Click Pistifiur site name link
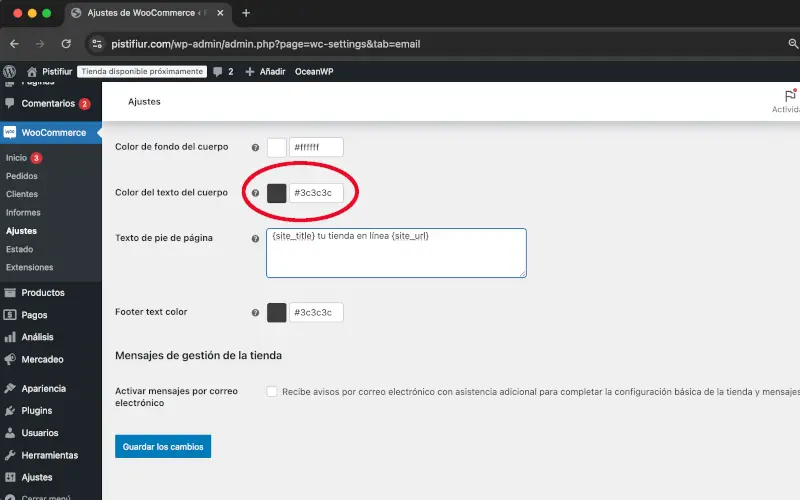The height and width of the screenshot is (500, 800). pyautogui.click(x=57, y=71)
